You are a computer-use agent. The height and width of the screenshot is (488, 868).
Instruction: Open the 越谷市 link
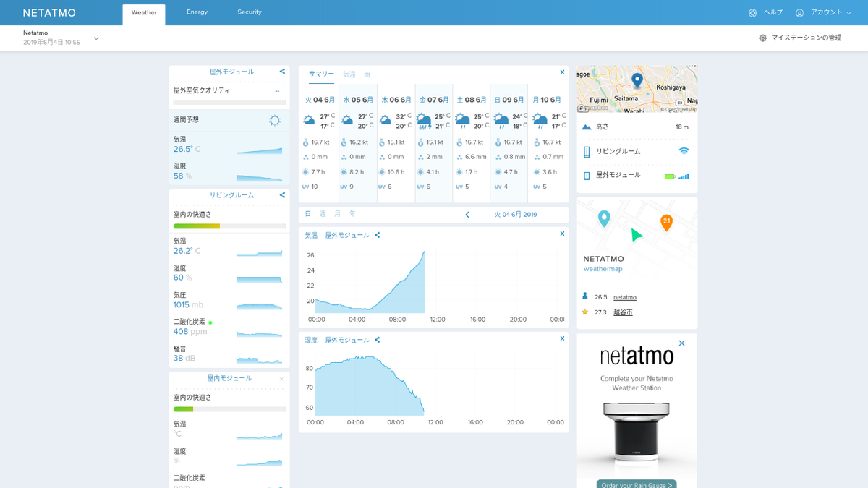point(623,312)
